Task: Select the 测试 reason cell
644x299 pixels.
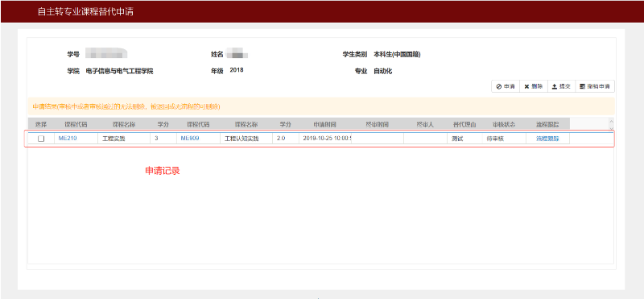Action: (464, 139)
